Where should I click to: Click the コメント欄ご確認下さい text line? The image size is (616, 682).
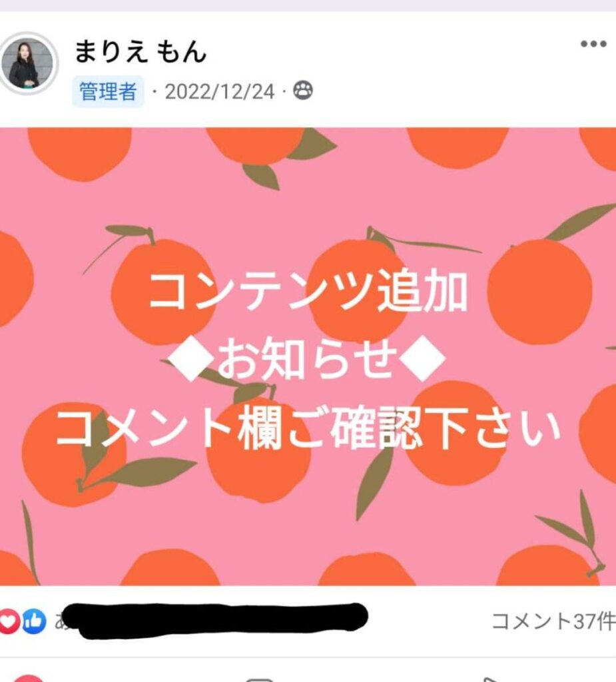pyautogui.click(x=308, y=428)
